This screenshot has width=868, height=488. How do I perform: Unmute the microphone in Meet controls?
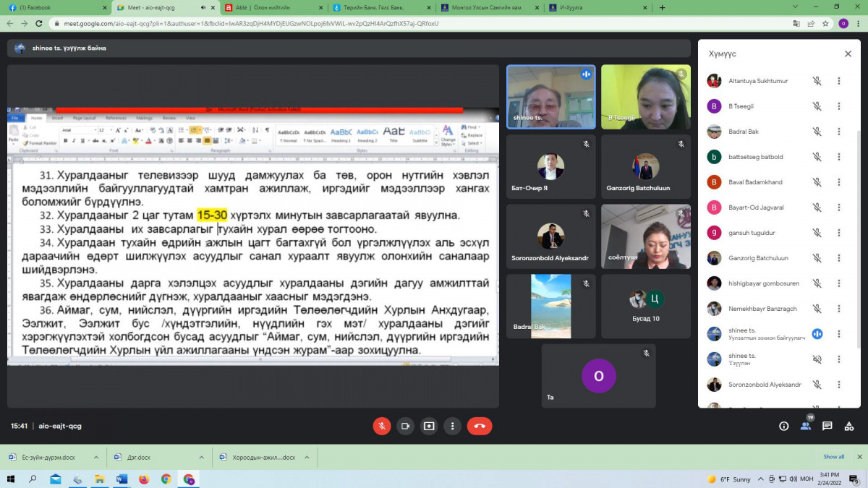382,426
